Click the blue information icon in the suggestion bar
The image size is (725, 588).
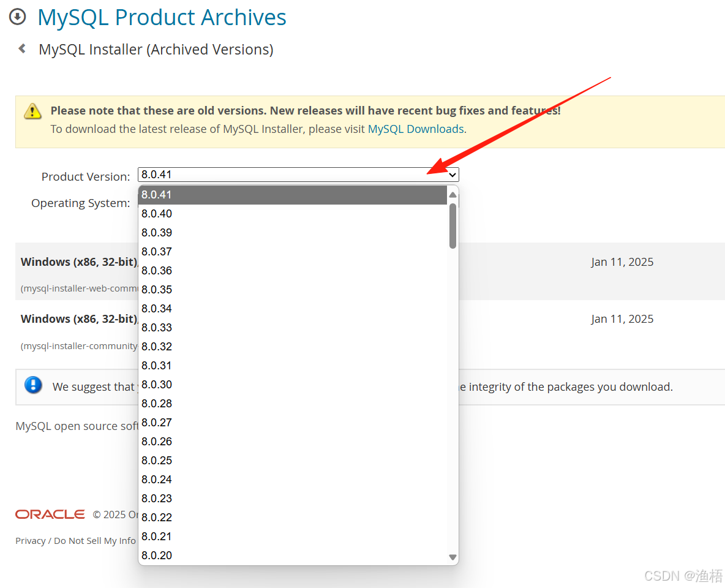click(x=33, y=385)
